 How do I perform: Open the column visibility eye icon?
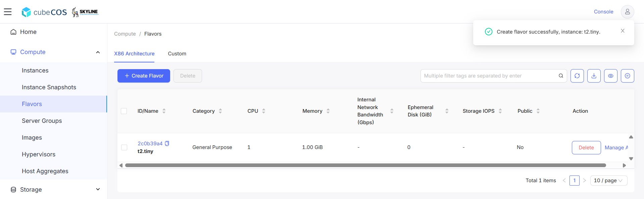(x=610, y=76)
